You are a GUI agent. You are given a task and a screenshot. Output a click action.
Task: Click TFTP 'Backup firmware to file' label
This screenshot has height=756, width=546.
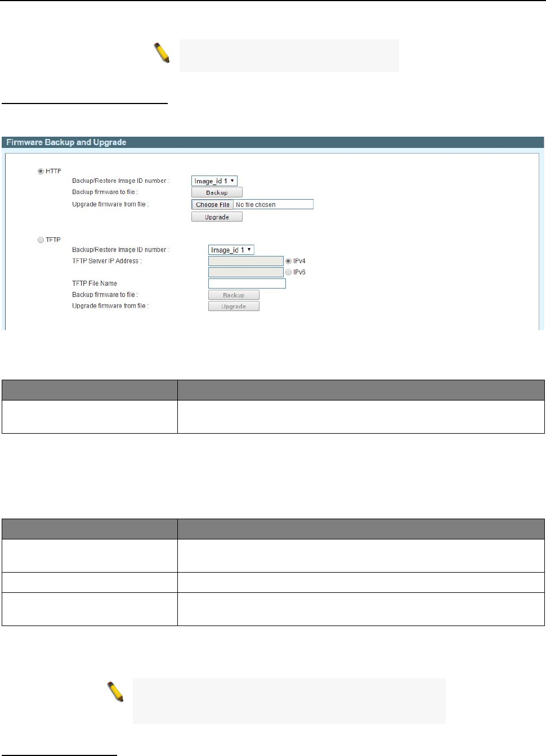(x=105, y=295)
